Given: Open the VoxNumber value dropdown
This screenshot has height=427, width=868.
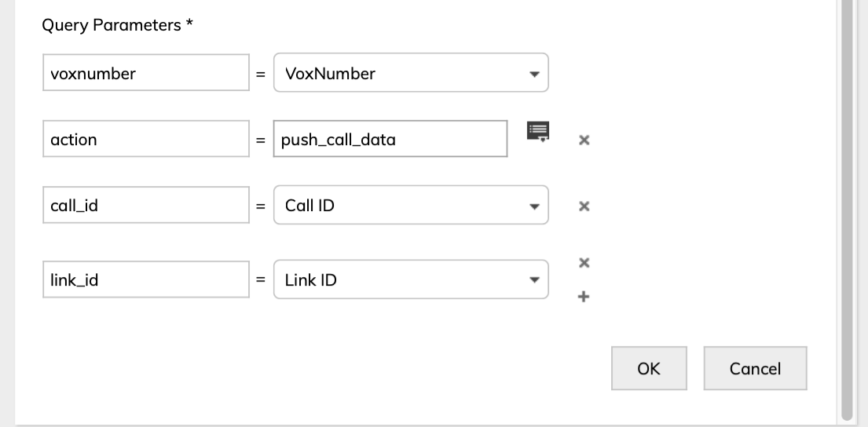Looking at the screenshot, I should (410, 74).
